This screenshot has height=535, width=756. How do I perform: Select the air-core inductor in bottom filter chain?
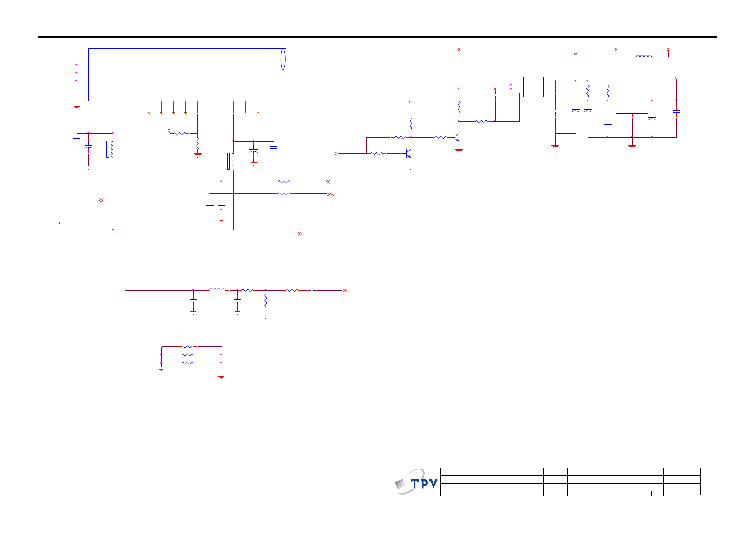[217, 290]
